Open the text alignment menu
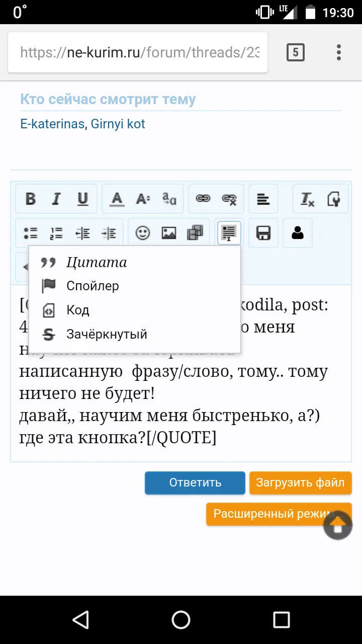 (x=263, y=199)
